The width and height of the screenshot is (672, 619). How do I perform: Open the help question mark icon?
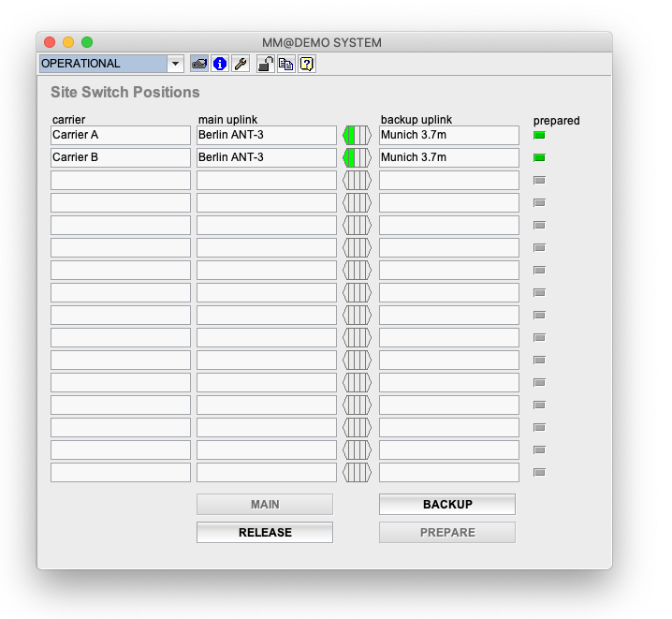pyautogui.click(x=306, y=64)
